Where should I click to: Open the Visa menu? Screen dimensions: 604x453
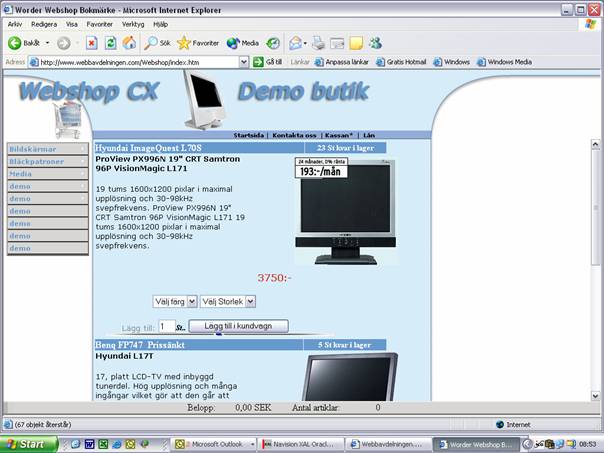click(x=72, y=24)
